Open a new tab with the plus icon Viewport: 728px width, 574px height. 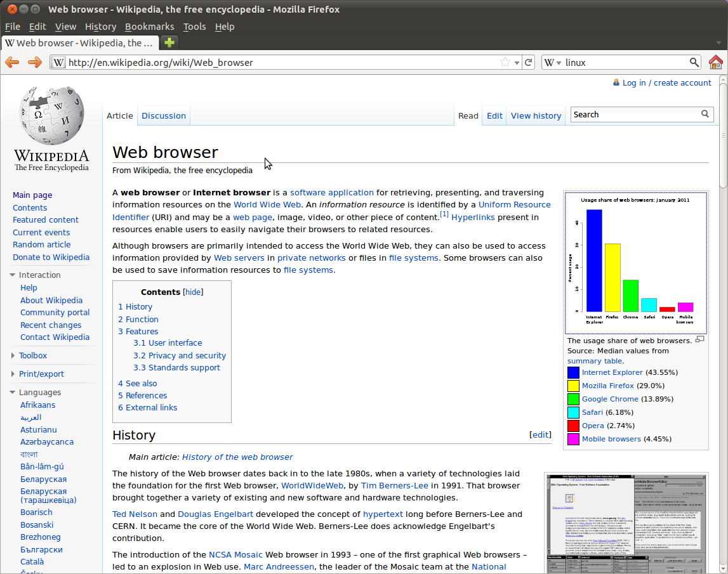[x=169, y=42]
